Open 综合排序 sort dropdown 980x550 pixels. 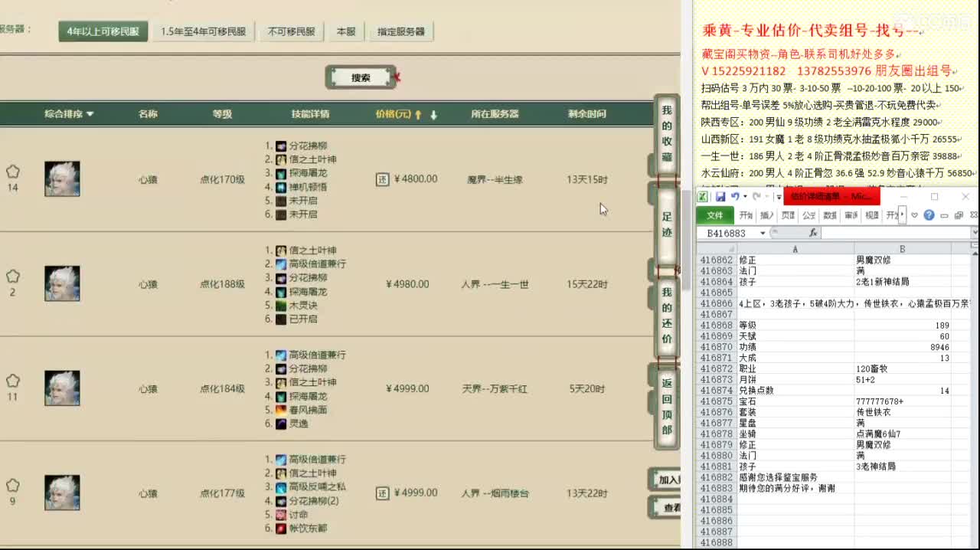pos(69,114)
